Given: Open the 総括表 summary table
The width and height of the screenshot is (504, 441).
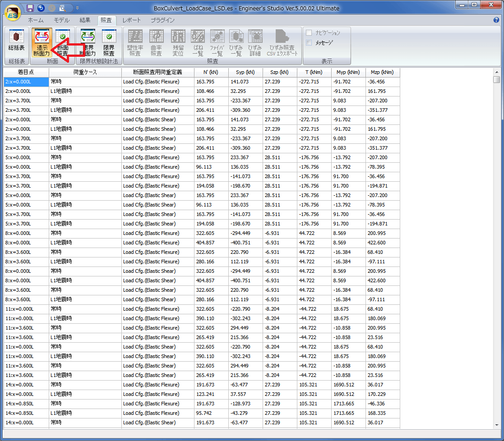Looking at the screenshot, I should (17, 41).
